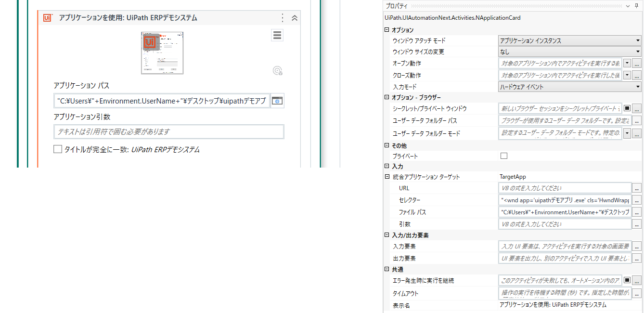Screen dimensions: 644x313
Task: Click the ellipsis button for ファイル パス
Action: (x=637, y=212)
